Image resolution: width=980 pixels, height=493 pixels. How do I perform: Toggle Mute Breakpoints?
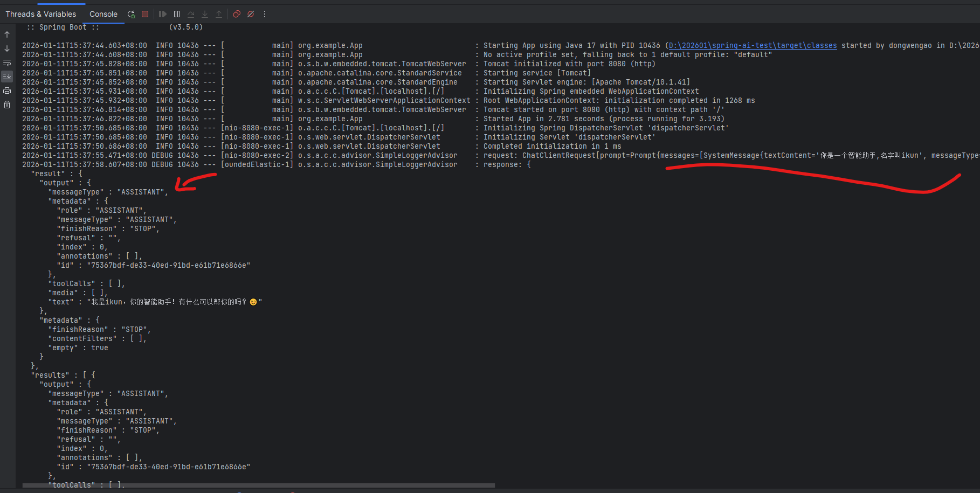[x=251, y=14]
